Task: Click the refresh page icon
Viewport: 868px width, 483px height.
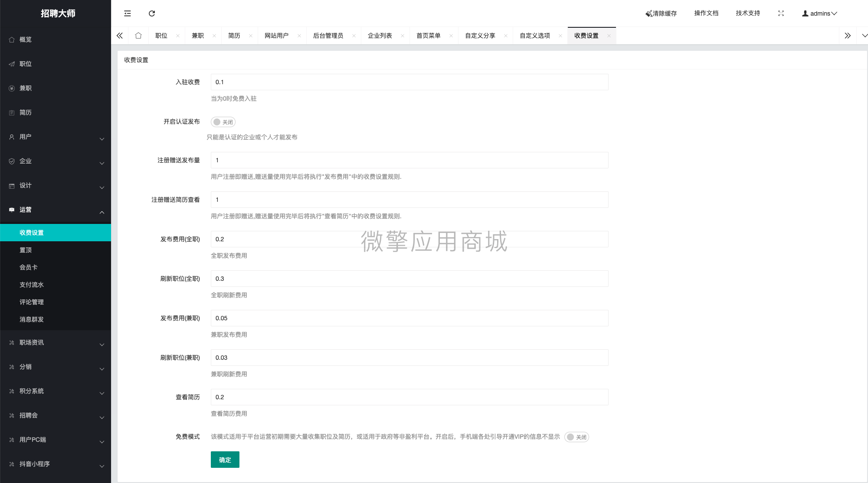Action: [152, 13]
